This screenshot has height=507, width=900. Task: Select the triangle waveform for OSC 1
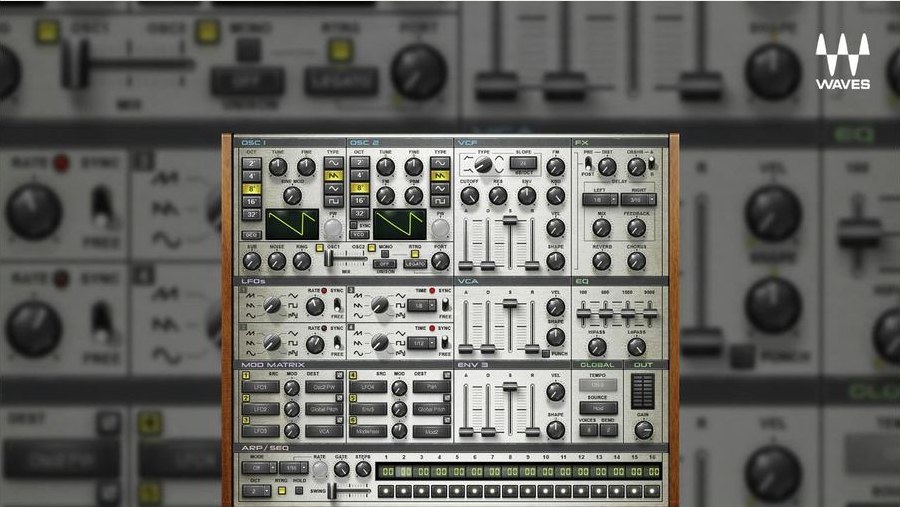click(x=333, y=188)
